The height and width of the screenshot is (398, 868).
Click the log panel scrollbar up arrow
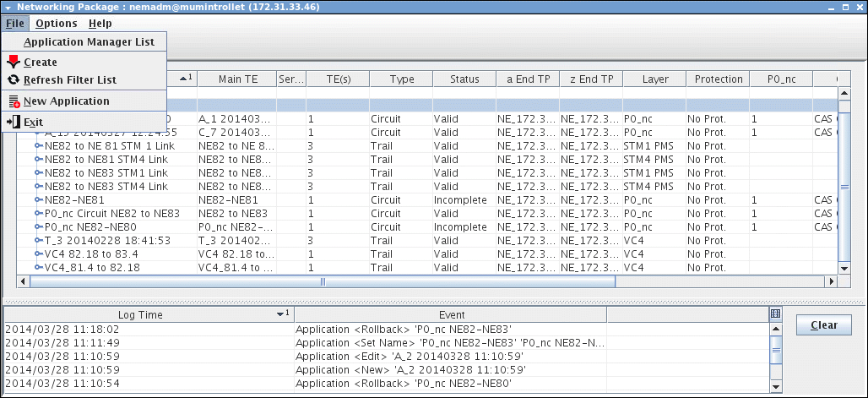pyautogui.click(x=776, y=330)
